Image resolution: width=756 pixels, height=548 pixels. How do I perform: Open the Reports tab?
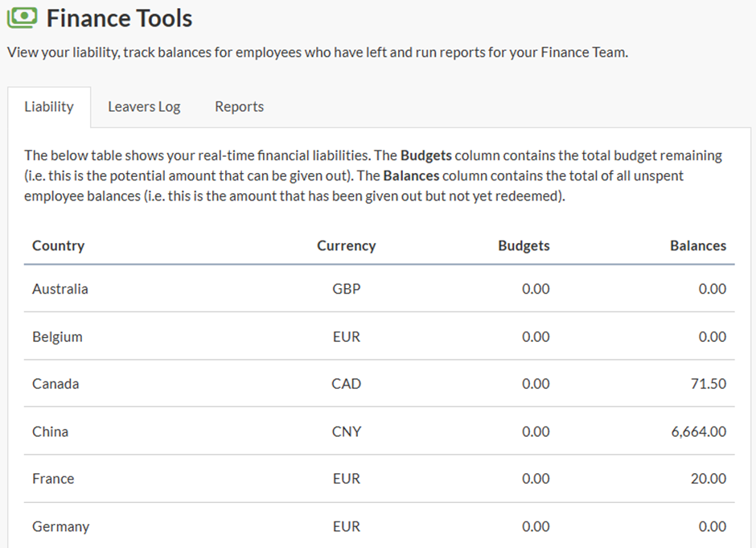(239, 107)
